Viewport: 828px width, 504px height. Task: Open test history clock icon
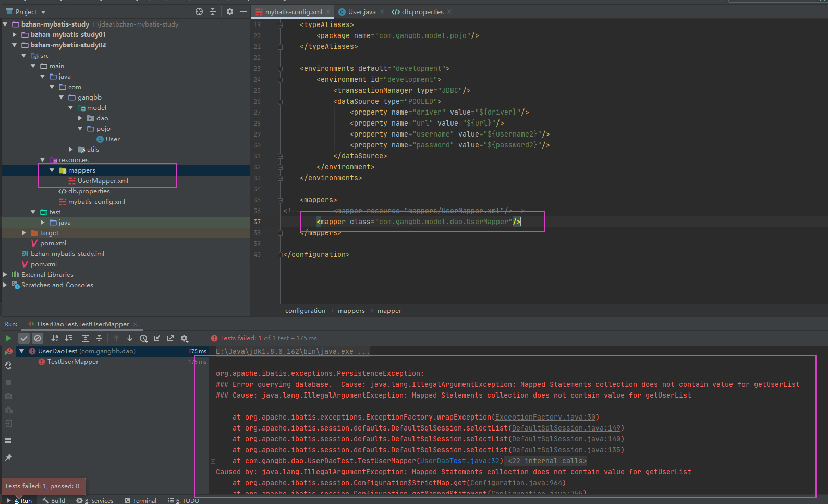click(143, 338)
